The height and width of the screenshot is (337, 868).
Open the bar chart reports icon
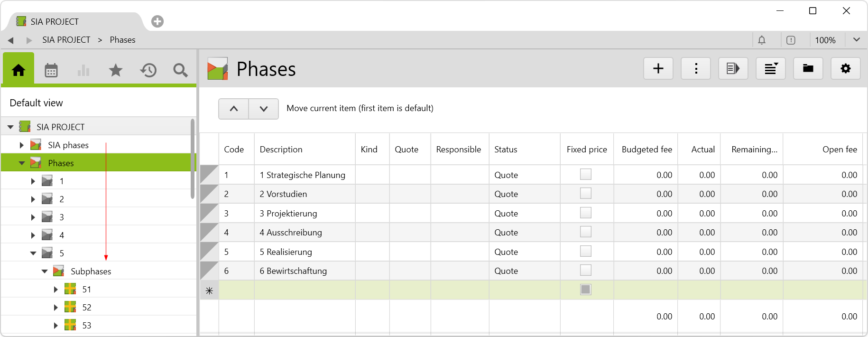coord(83,70)
